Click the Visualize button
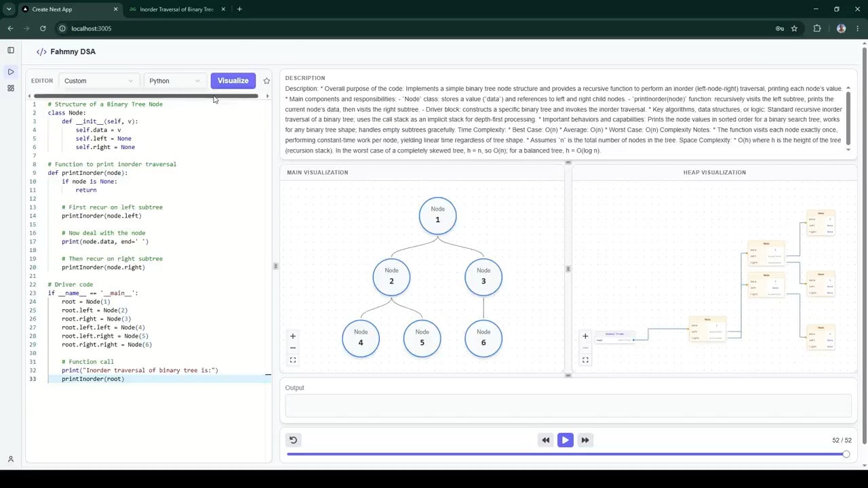The height and width of the screenshot is (488, 868). (233, 81)
